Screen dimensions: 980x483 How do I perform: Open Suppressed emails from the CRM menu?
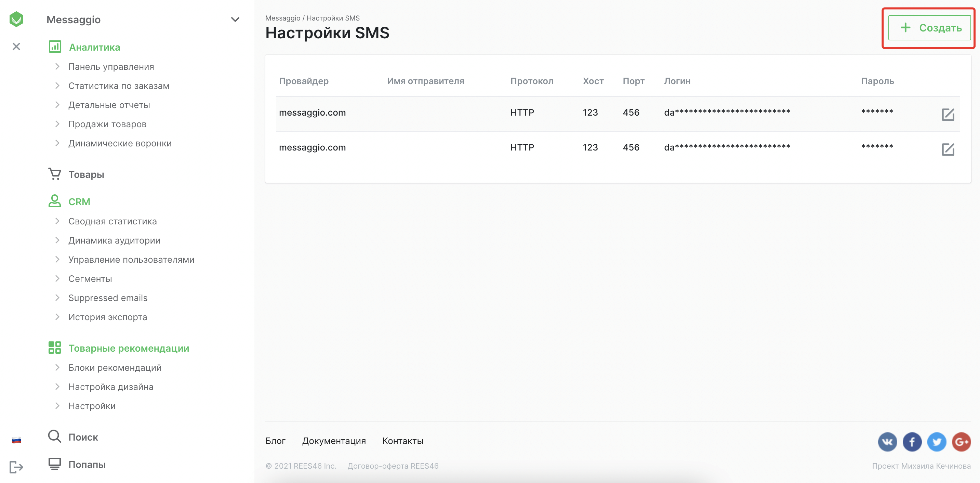tap(108, 298)
